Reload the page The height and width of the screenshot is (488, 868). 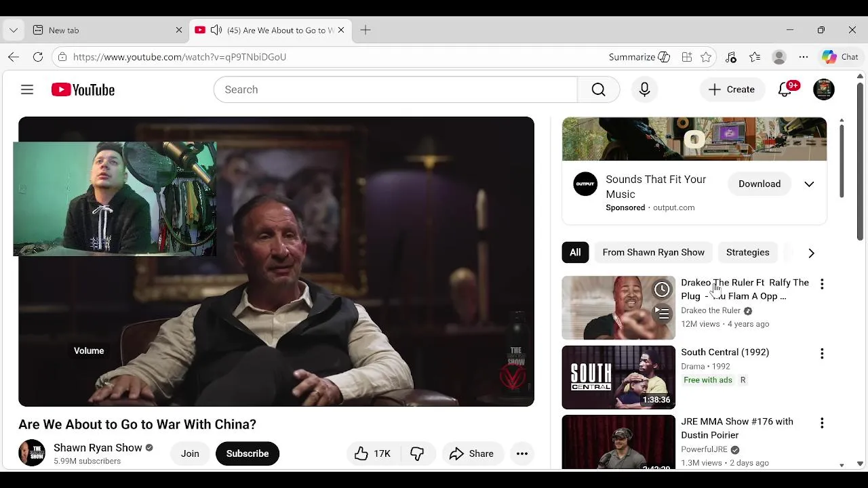[38, 57]
